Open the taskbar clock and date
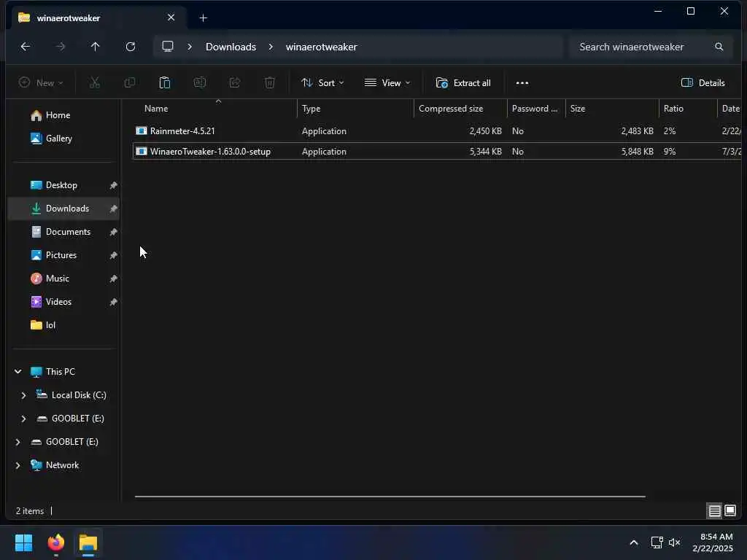 [x=713, y=542]
